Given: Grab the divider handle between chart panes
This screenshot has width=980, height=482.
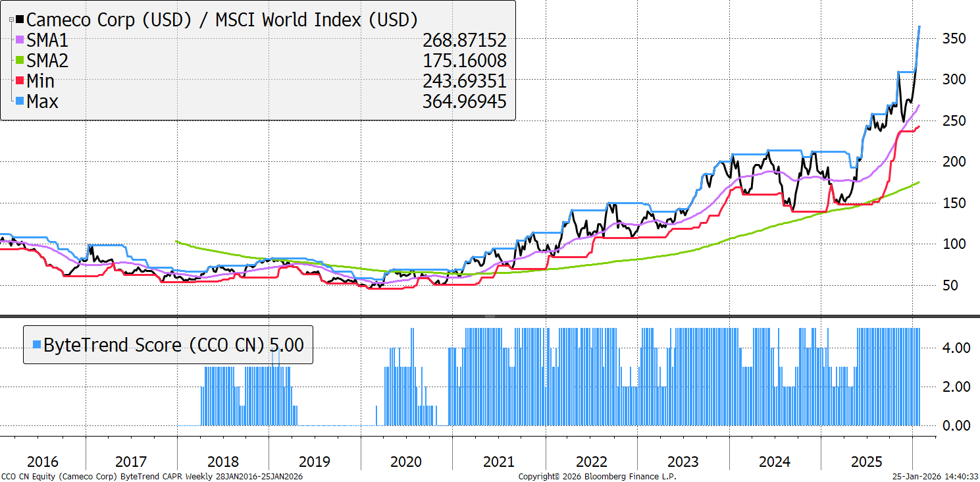Looking at the screenshot, I should click(490, 316).
